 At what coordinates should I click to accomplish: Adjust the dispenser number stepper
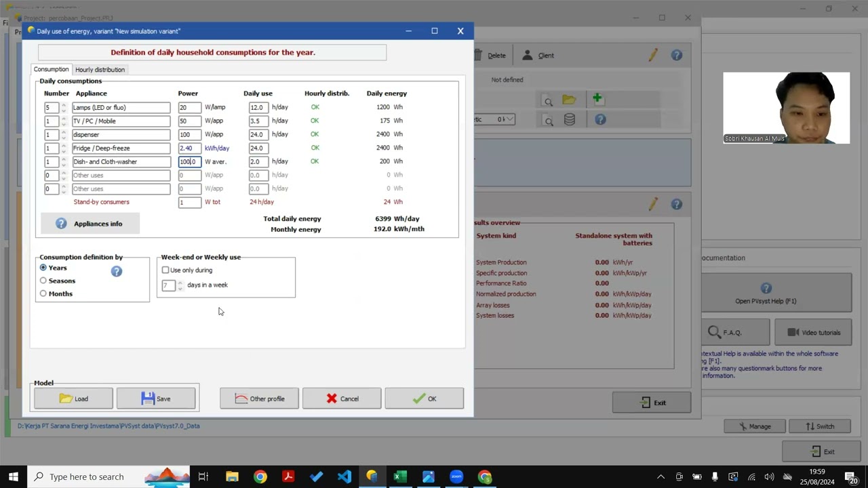click(x=64, y=134)
